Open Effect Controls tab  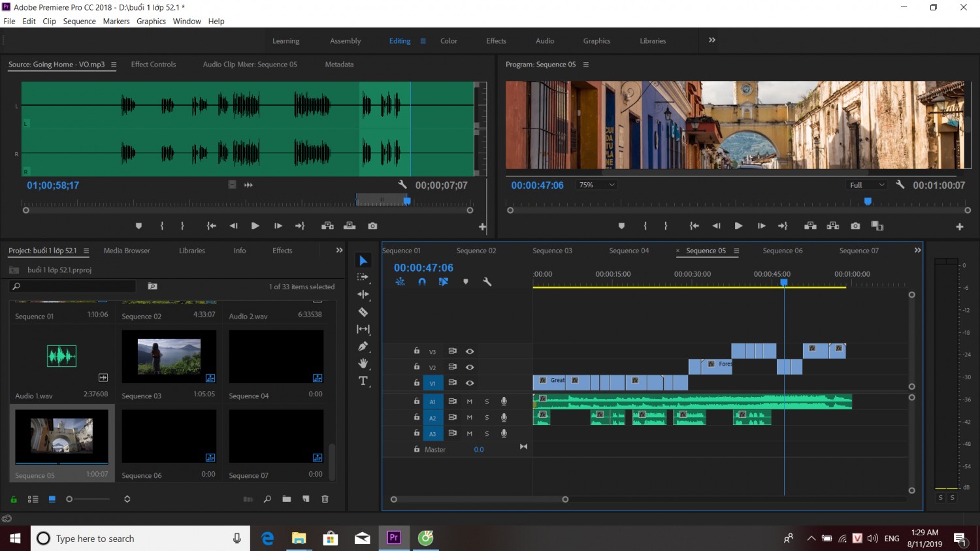pyautogui.click(x=154, y=64)
